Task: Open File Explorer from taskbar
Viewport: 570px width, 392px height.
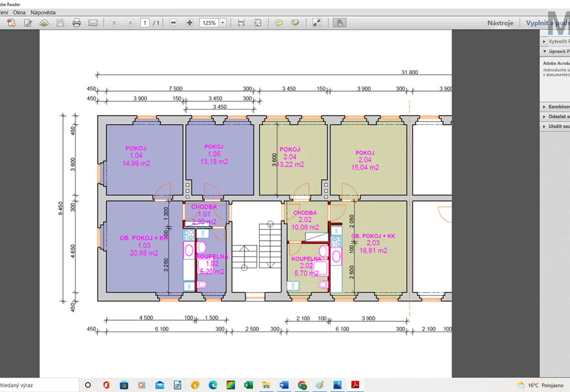Action: tap(266, 385)
